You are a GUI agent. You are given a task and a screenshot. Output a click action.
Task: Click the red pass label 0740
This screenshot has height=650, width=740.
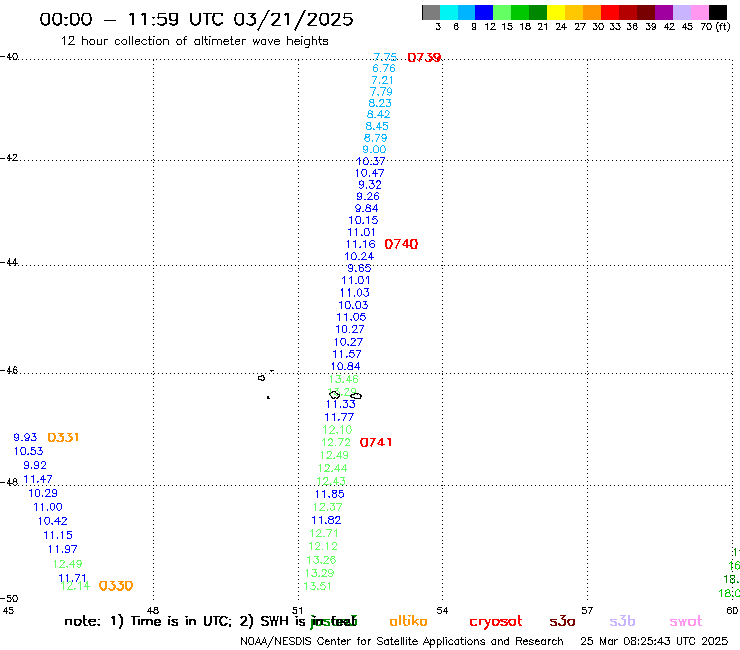(401, 244)
